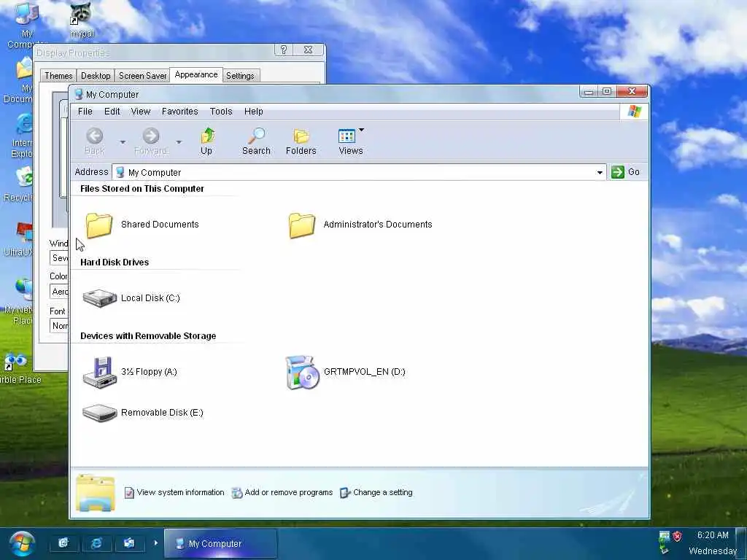Select the GRTMPVOL_EN (D:) disc icon
This screenshot has width=747, height=560.
tap(302, 373)
